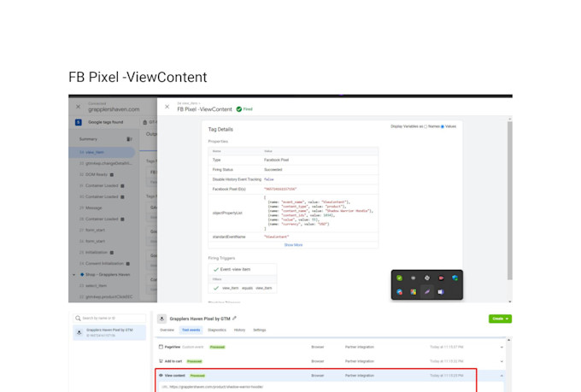This screenshot has height=392, width=581.
Task: Click the blue globe tray icon with red badge
Action: pyautogui.click(x=400, y=292)
